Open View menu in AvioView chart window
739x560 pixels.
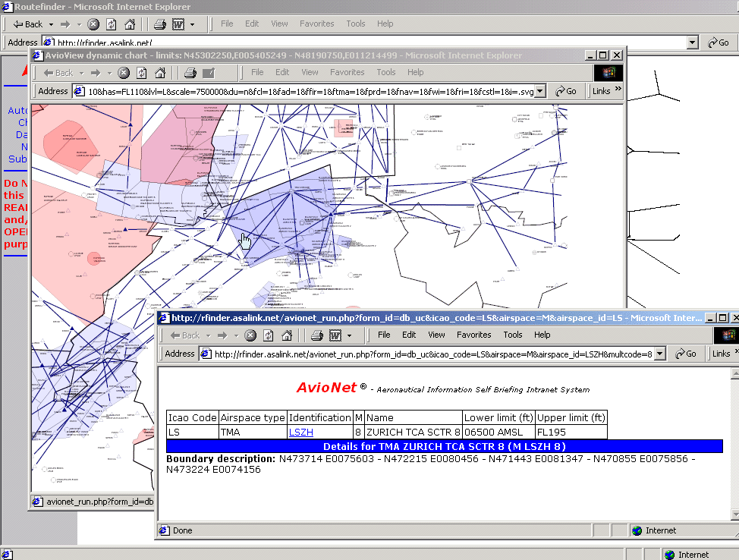tap(310, 72)
